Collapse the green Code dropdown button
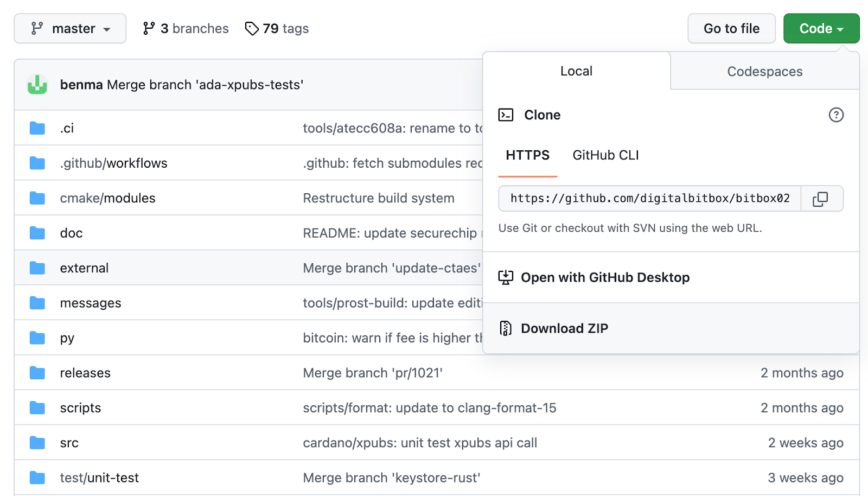868x496 pixels. [821, 29]
